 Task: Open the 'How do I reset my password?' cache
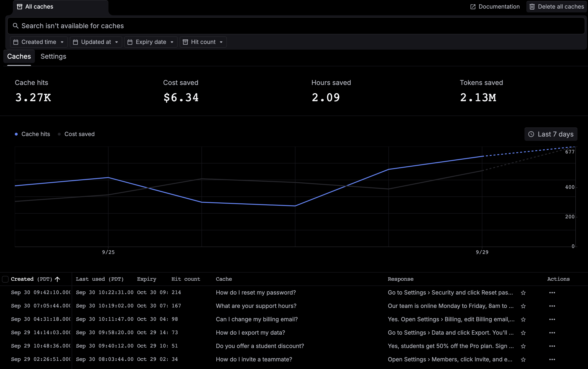(256, 293)
